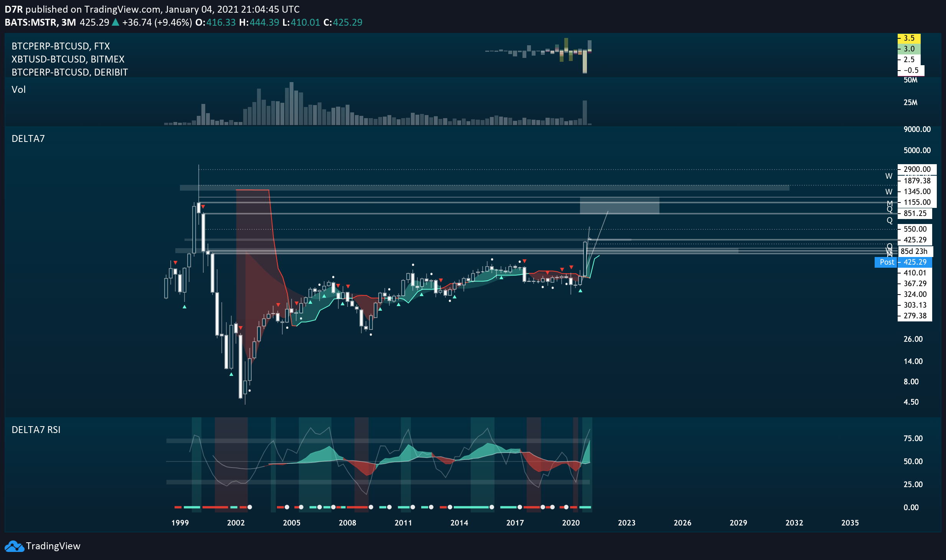The image size is (946, 560).
Task: Click the 2005 year label on time axis
Action: click(292, 523)
